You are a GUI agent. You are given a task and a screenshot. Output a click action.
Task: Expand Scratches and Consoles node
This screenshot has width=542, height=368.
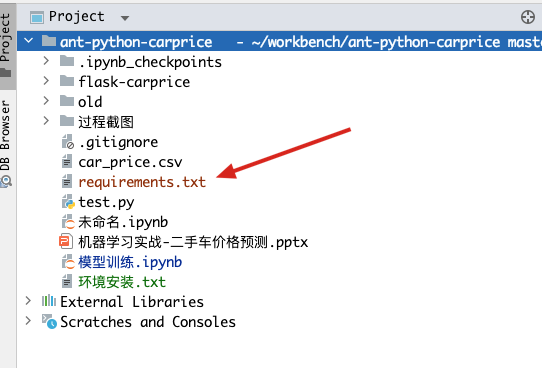point(28,321)
